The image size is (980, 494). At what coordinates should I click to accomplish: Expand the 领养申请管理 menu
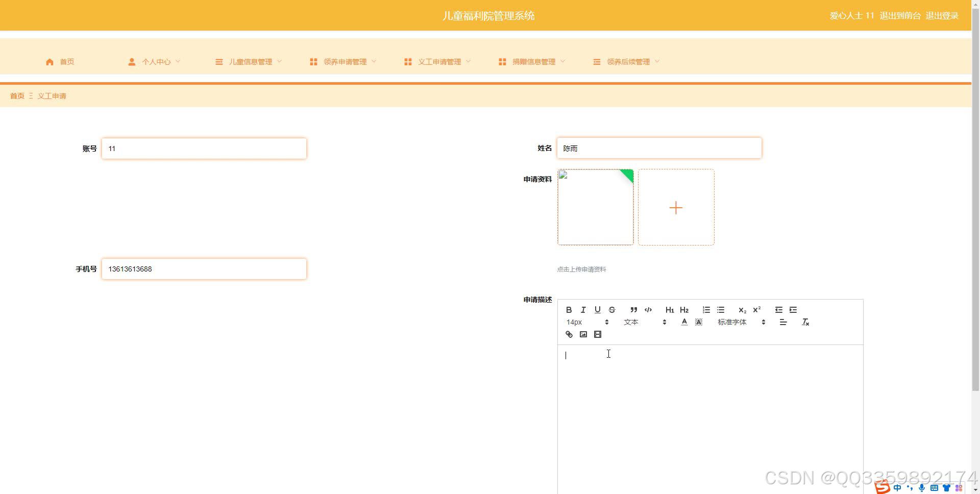(x=343, y=62)
